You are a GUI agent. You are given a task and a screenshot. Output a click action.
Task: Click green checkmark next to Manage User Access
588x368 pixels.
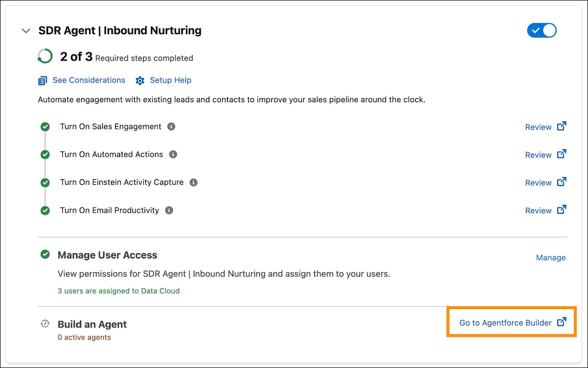(x=45, y=254)
